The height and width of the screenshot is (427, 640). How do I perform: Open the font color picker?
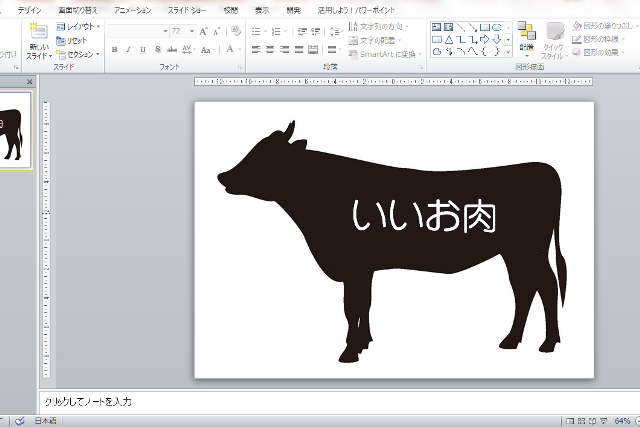231,49
